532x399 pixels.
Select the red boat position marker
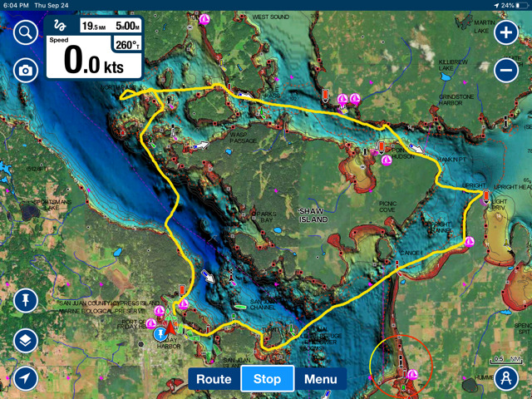tap(171, 327)
